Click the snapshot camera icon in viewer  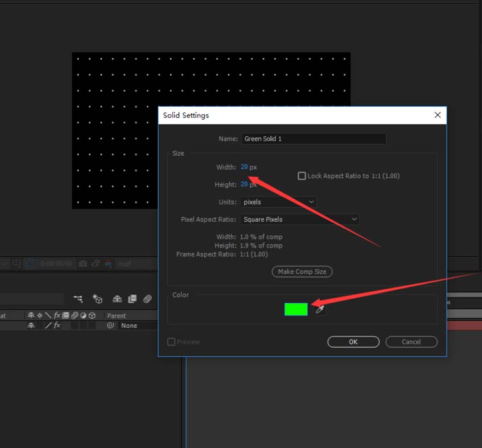(83, 264)
